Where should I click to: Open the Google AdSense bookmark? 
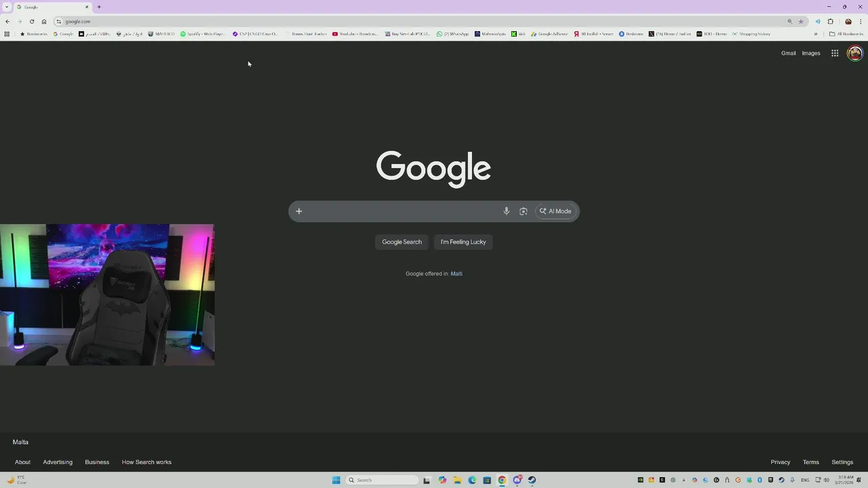[x=550, y=34]
